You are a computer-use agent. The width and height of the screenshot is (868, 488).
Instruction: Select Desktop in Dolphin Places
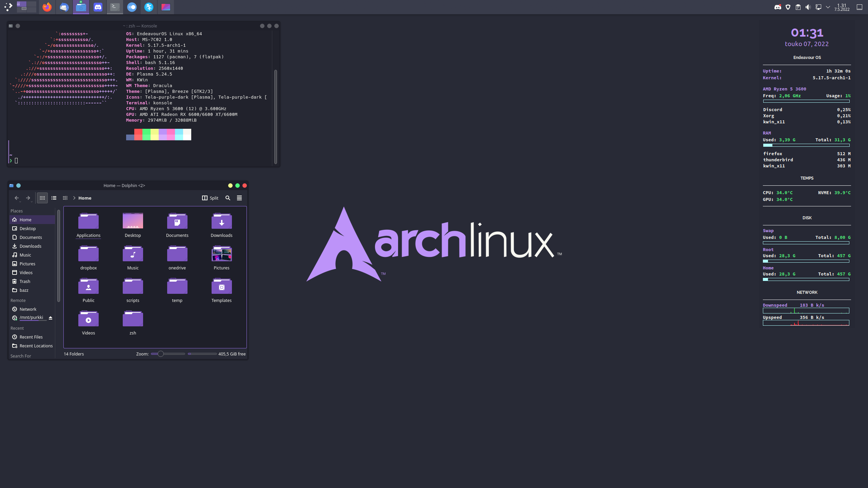(x=32, y=228)
